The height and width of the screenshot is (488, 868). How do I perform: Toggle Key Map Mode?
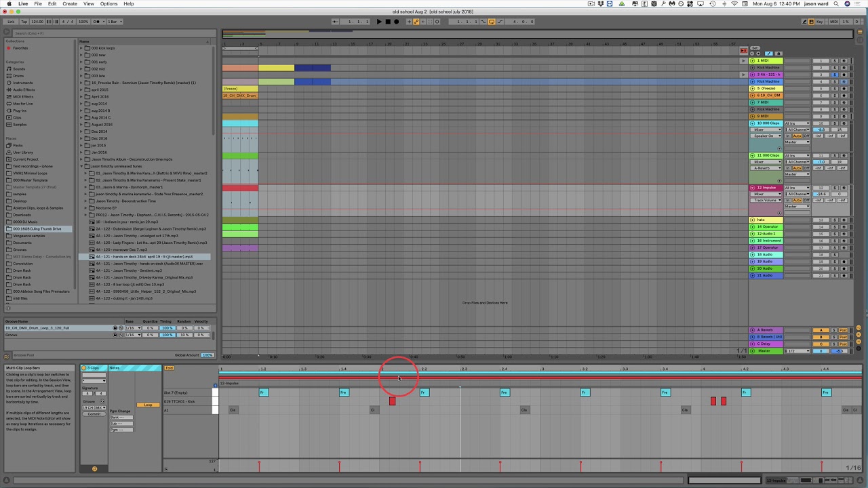[x=819, y=22]
